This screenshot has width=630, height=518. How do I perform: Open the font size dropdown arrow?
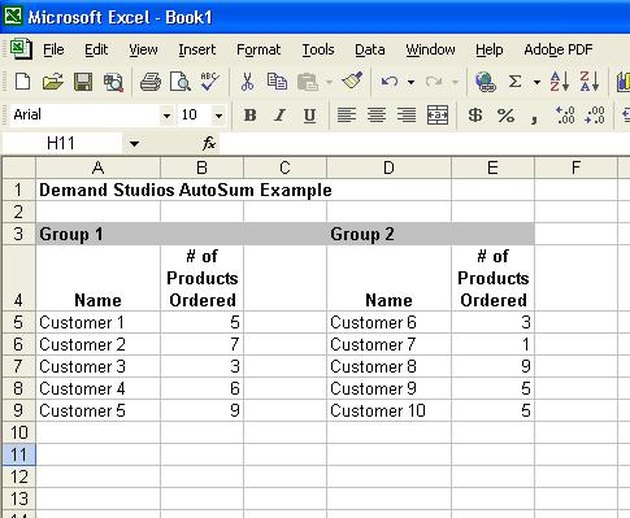pyautogui.click(x=219, y=116)
